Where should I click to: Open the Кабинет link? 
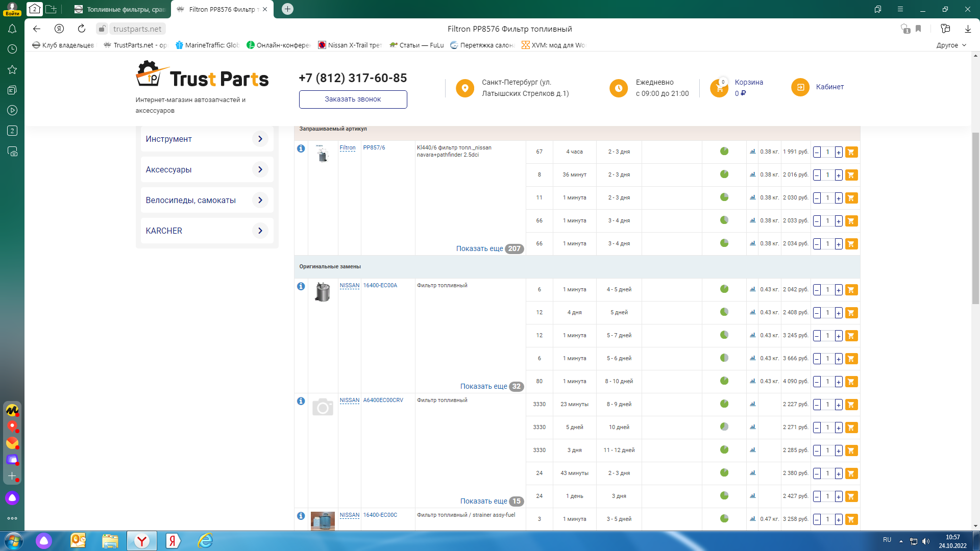click(830, 87)
